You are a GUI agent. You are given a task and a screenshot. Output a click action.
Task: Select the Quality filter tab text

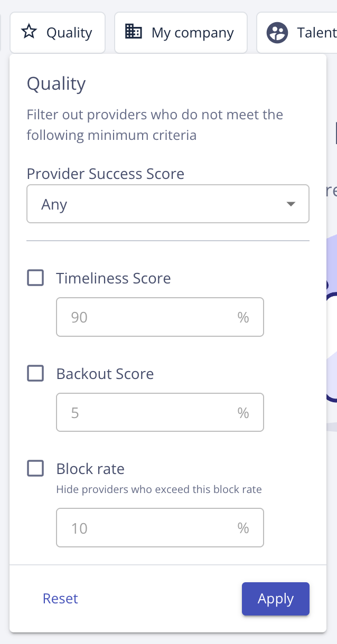coord(69,33)
